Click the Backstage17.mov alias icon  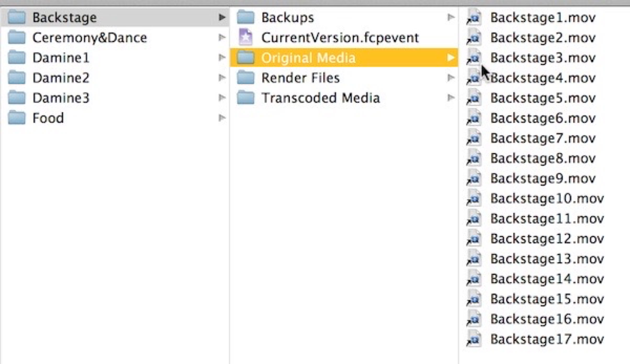point(474,339)
